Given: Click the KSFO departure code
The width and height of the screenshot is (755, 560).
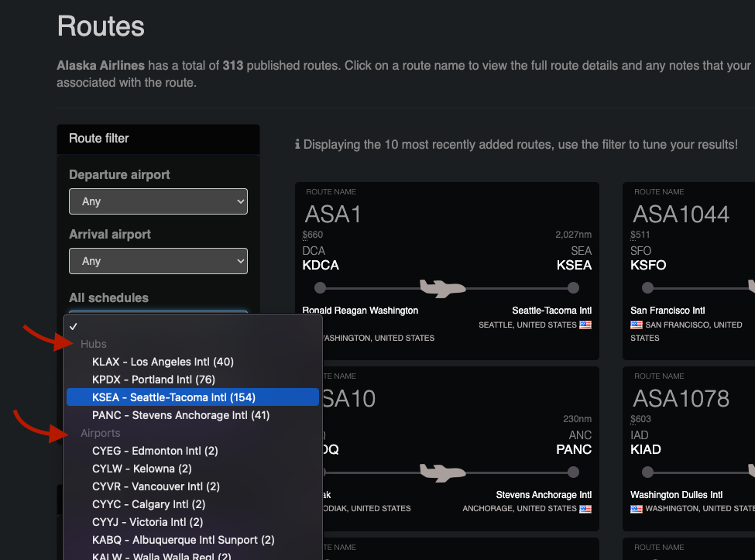Looking at the screenshot, I should coord(648,266).
